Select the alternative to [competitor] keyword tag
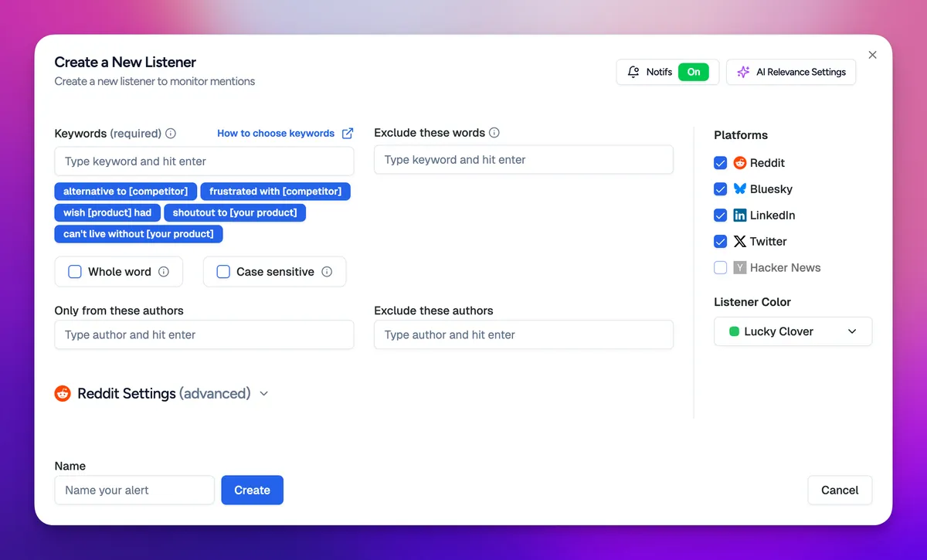Image resolution: width=927 pixels, height=560 pixels. click(x=125, y=192)
